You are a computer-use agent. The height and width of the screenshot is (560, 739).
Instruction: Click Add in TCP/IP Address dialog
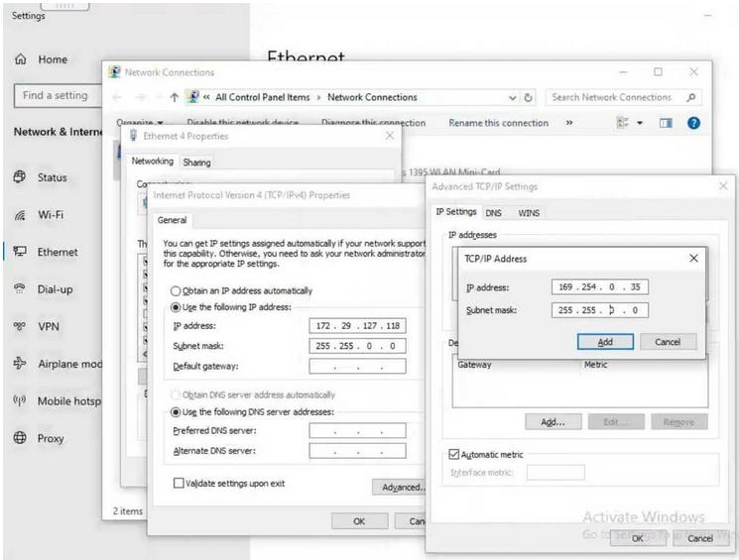pyautogui.click(x=605, y=341)
